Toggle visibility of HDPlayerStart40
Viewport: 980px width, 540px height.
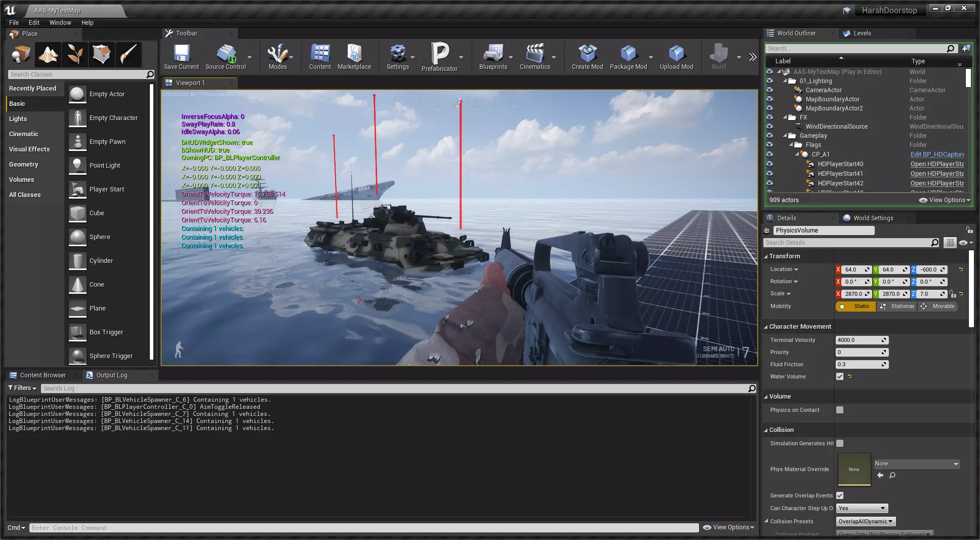769,164
